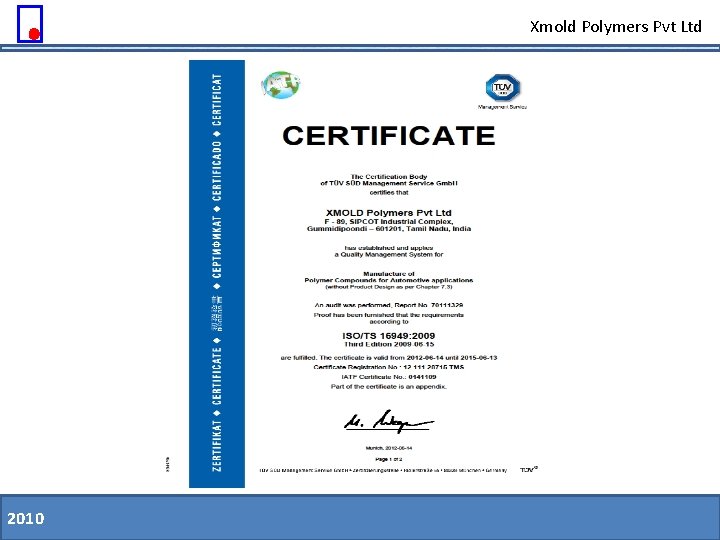
Task: Click "Part of the certificate is an appendix."
Action: 388,387
